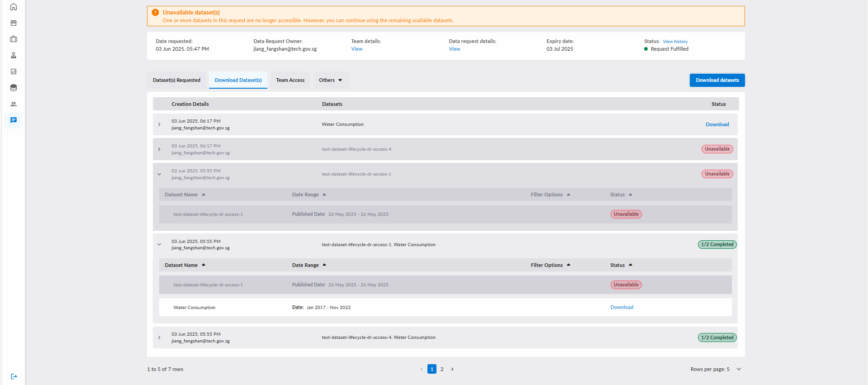The width and height of the screenshot is (868, 385).
Task: Click the orange warning icon in banner
Action: coord(155,13)
